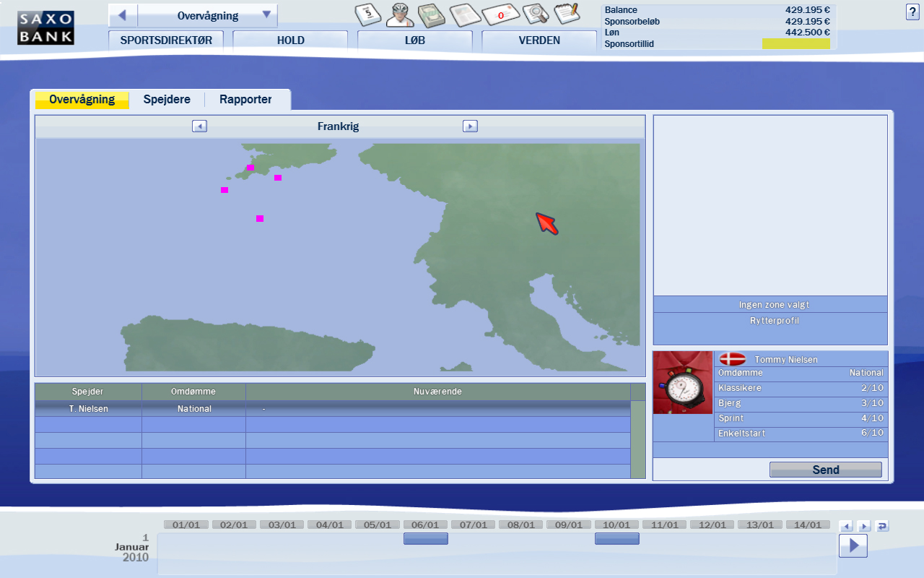Click the event marker on 06/01

point(425,538)
